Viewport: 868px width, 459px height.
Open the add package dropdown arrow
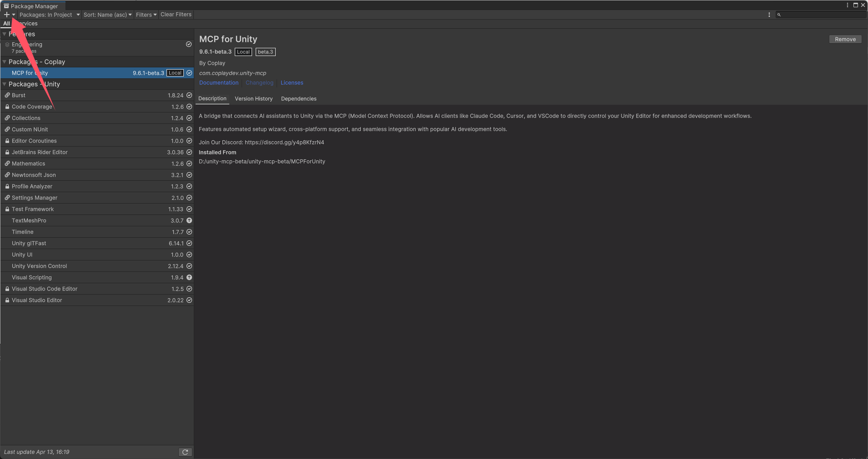(x=14, y=15)
